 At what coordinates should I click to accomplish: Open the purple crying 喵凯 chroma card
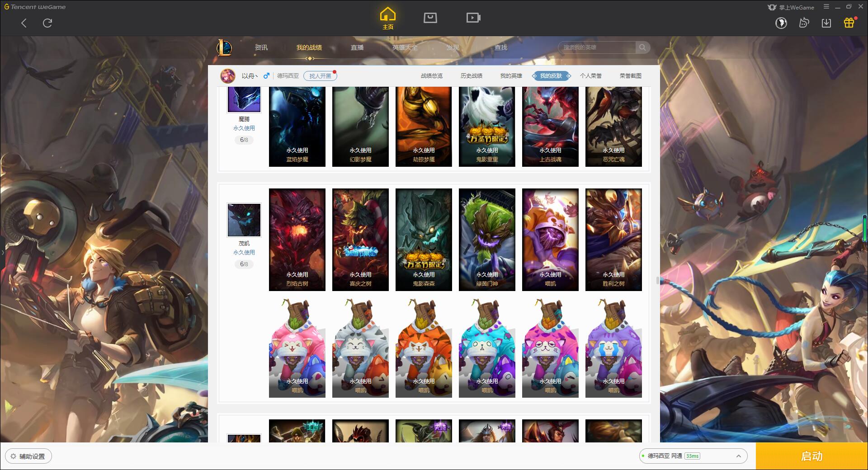click(613, 348)
